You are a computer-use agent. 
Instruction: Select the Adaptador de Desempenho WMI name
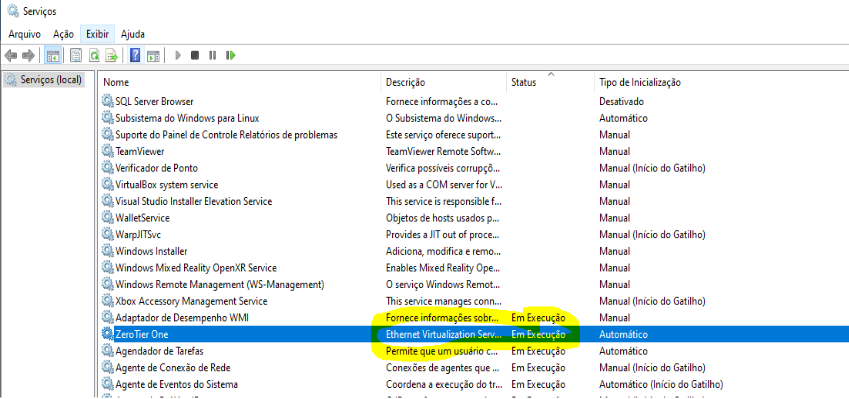click(x=182, y=317)
